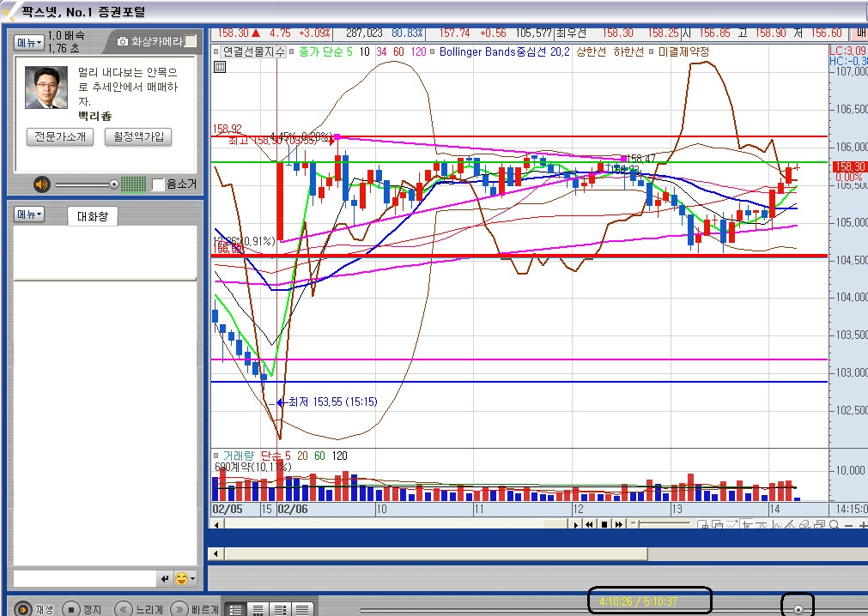This screenshot has width=868, height=616.
Task: Click the 월정액가입 button
Action: pyautogui.click(x=138, y=136)
